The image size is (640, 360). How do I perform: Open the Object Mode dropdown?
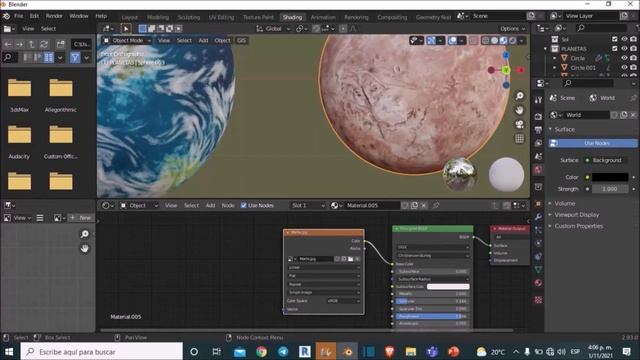coord(127,40)
